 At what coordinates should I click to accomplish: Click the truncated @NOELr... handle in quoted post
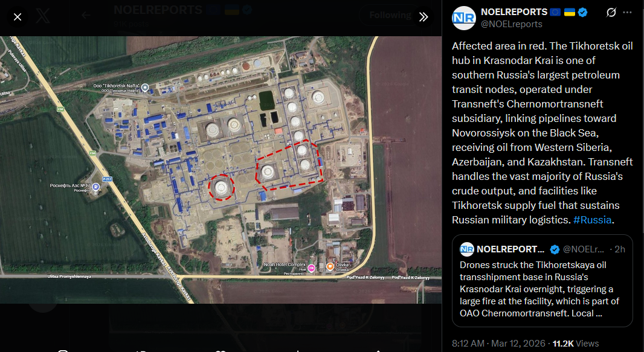[x=583, y=249]
